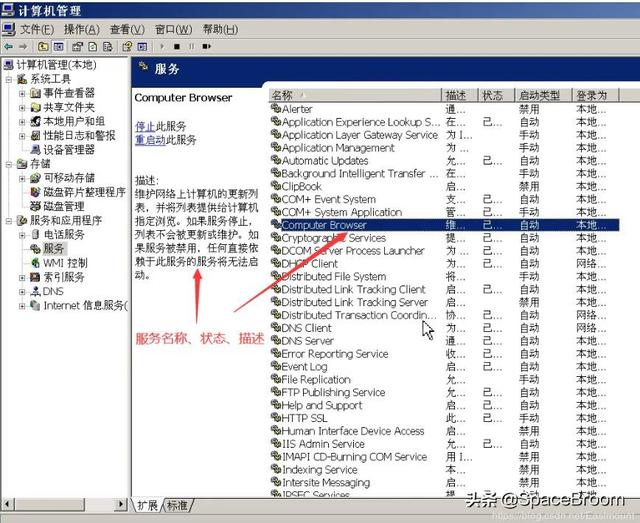This screenshot has height=523, width=640.
Task: Collapse the 系统工具 tree node
Action: tap(9, 79)
